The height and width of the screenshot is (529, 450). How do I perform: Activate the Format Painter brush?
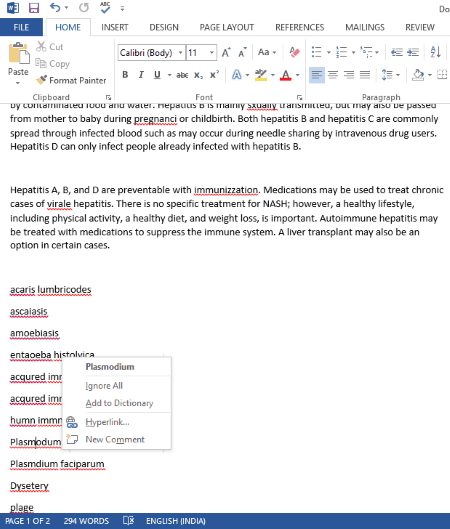pyautogui.click(x=41, y=80)
